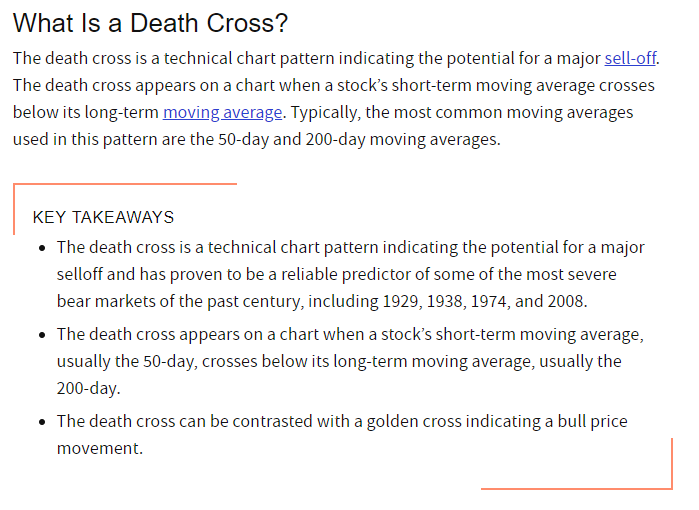Click the "KEY TAKEAWAYS" label
The image size is (699, 510).
tap(103, 217)
